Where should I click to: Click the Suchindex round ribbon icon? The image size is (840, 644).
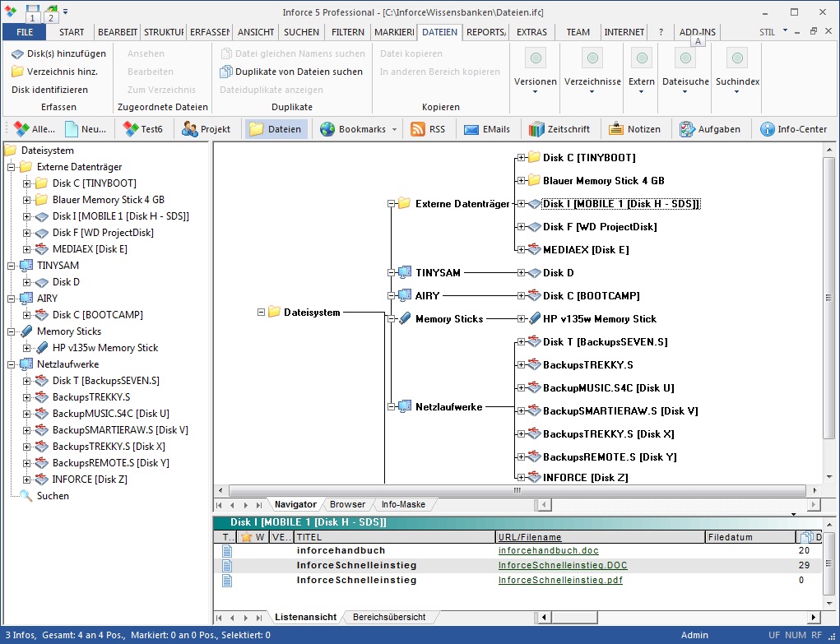pyautogui.click(x=737, y=58)
